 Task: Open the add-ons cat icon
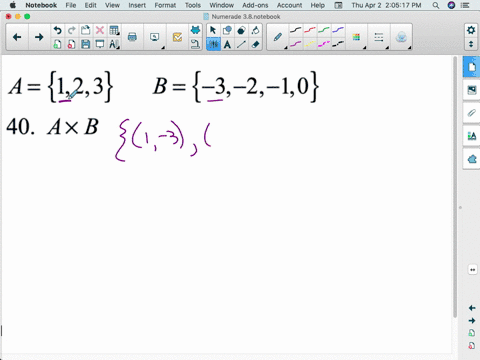195,30
